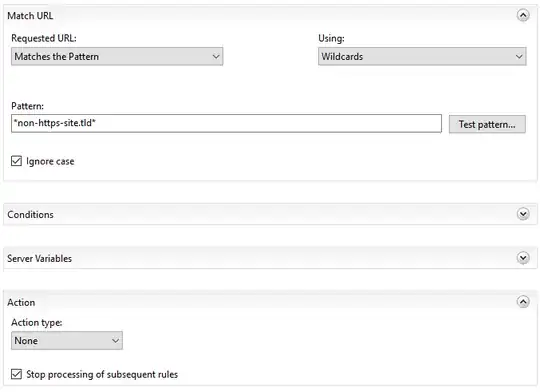Image resolution: width=540 pixels, height=392 pixels.
Task: Click the Match URL heading text
Action: [x=30, y=16]
